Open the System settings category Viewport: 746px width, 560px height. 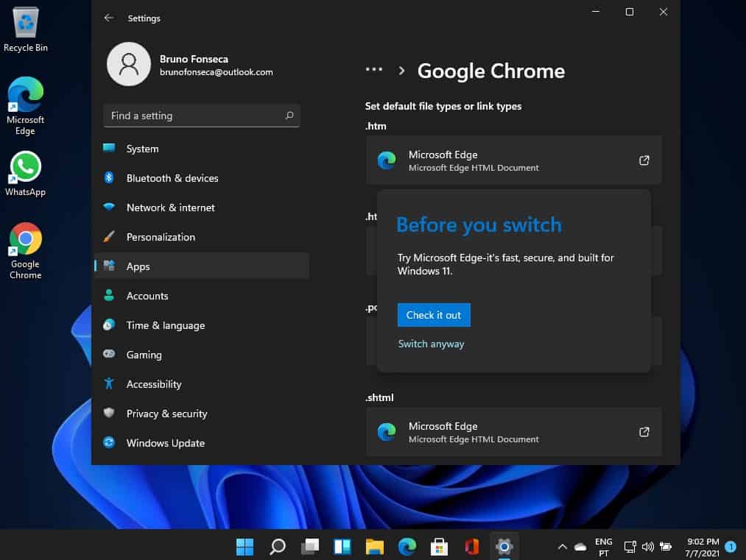(x=202, y=149)
